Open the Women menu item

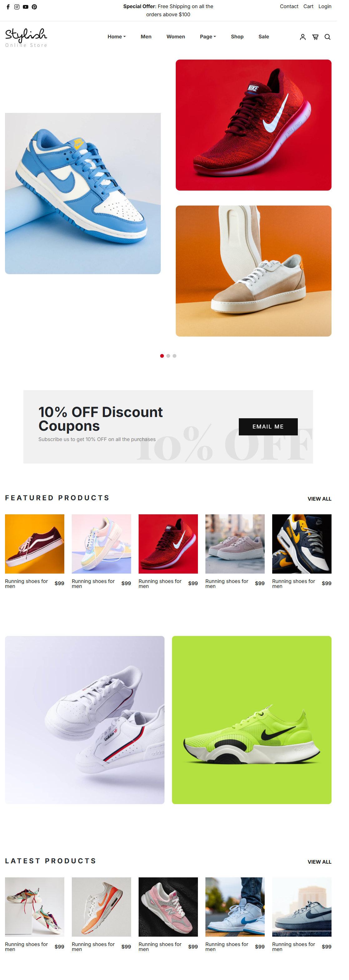(x=176, y=36)
